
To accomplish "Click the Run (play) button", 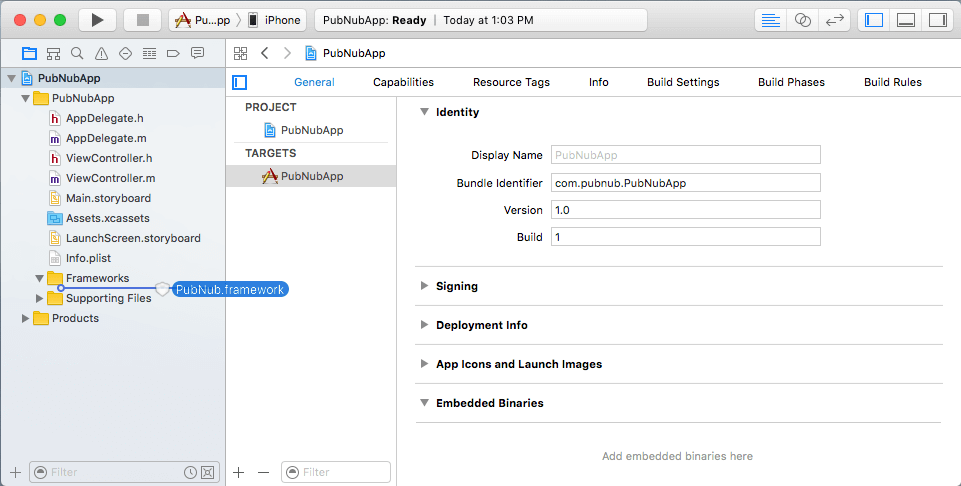I will coord(97,20).
